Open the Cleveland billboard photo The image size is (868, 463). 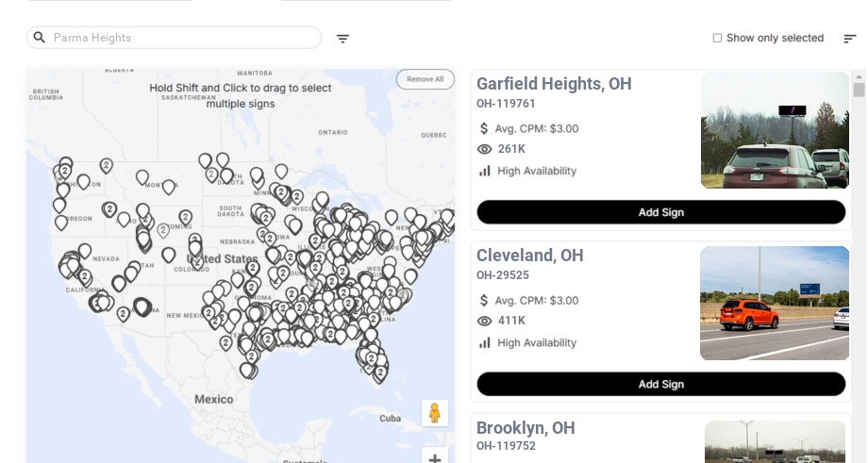pos(775,303)
